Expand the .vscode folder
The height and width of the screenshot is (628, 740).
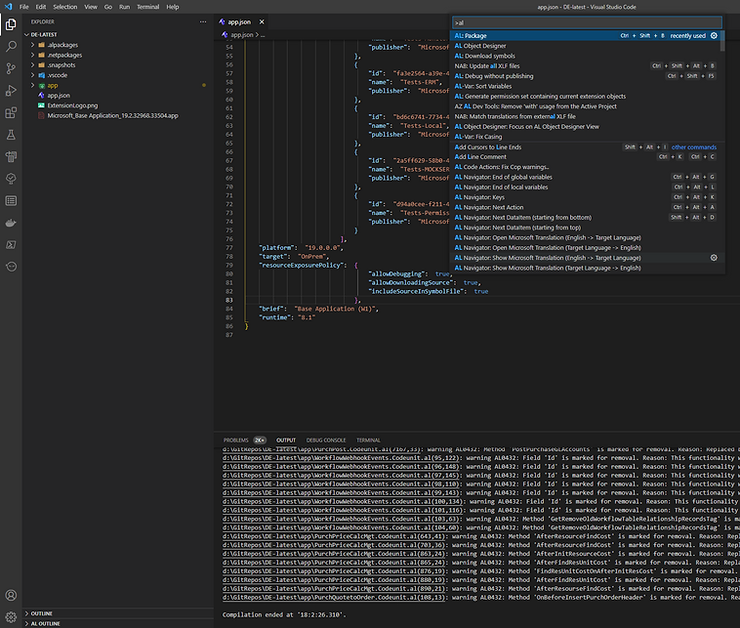[57, 75]
